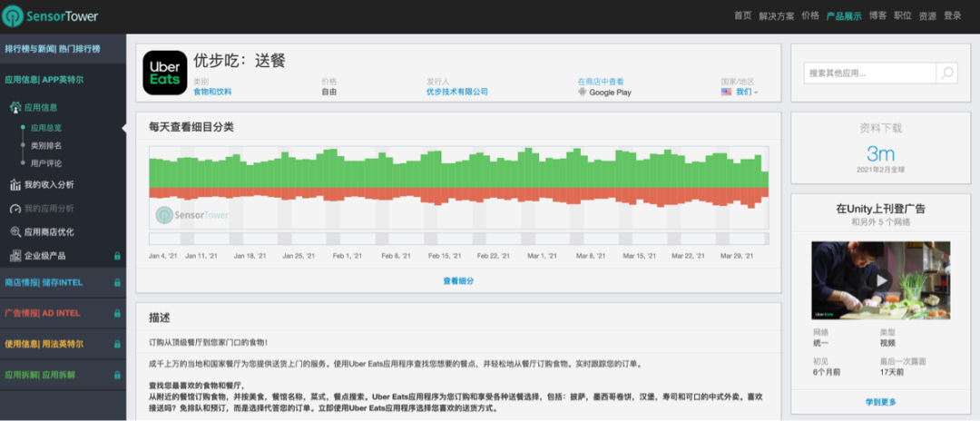Viewport: 980px width, 421px height.
Task: Open 产品展示 in top navigation
Action: pyautogui.click(x=844, y=16)
